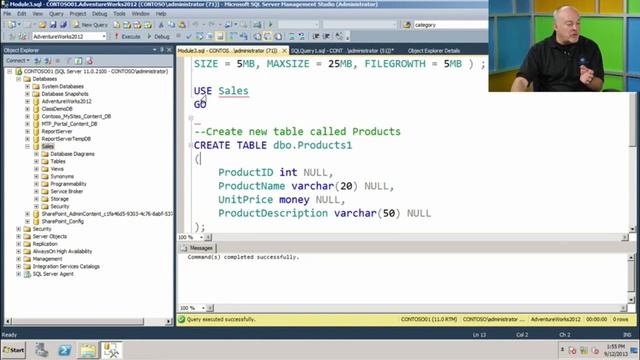This screenshot has height=360, width=640.
Task: Switch to the SQLQuery1.sql tab
Action: pos(342,51)
